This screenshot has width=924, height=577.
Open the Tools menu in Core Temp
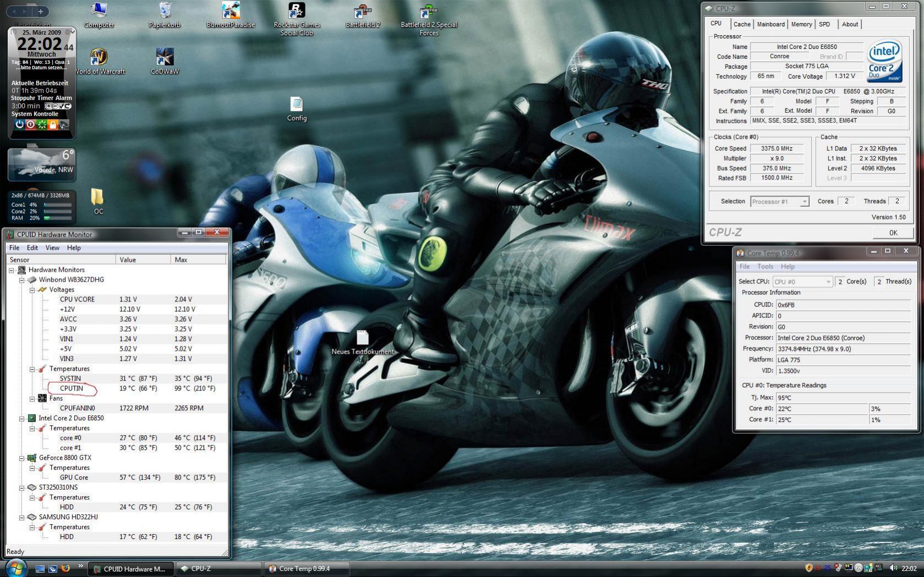click(765, 267)
